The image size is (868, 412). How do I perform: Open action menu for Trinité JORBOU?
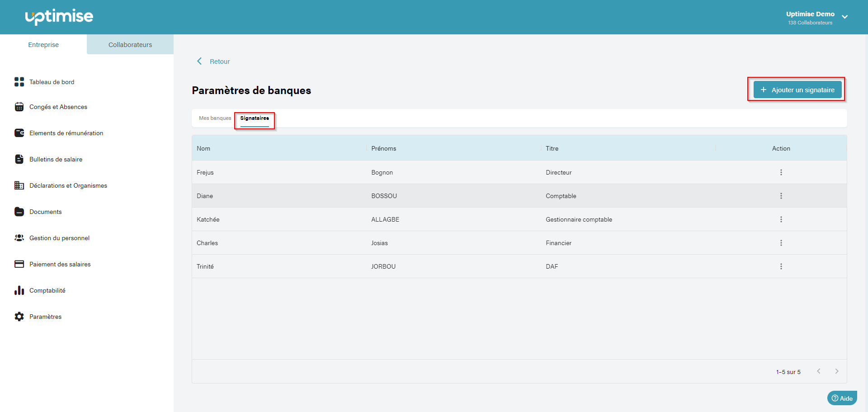coord(781,266)
